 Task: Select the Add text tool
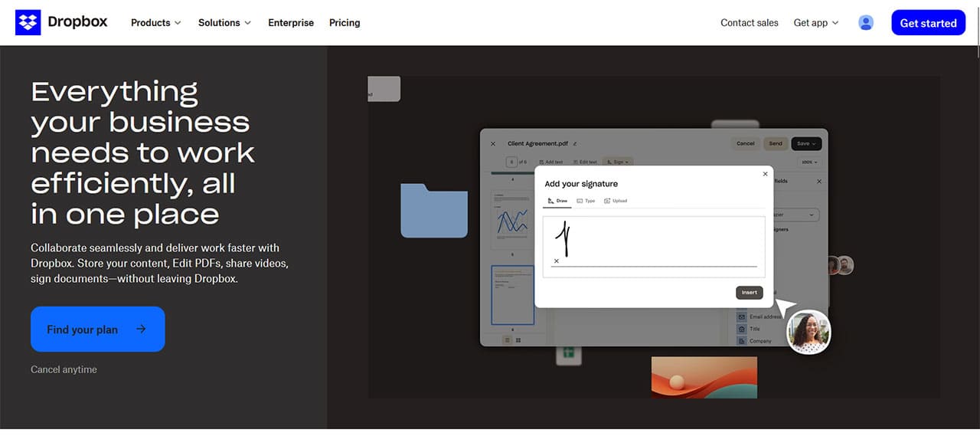(551, 162)
